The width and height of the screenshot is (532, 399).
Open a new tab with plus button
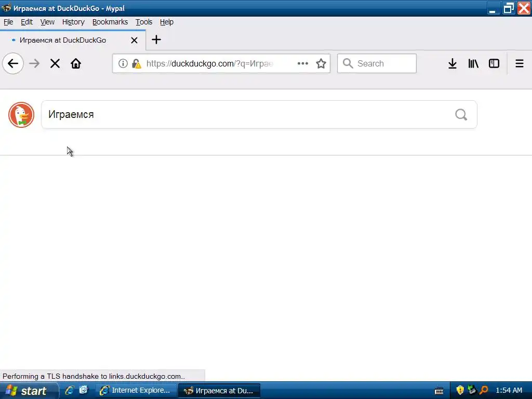(156, 39)
